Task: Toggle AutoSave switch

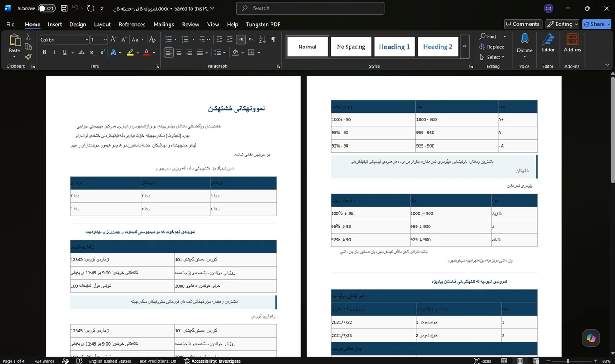Action: [x=46, y=8]
